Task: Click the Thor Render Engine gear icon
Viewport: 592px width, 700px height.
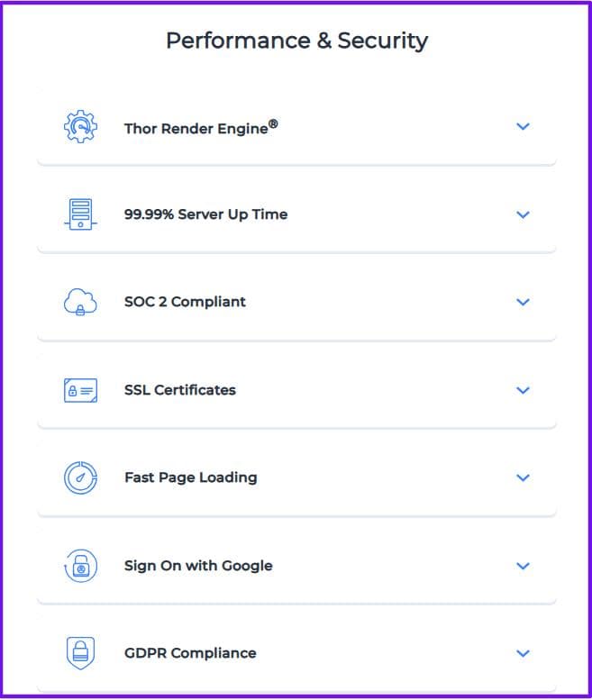Action: (80, 127)
